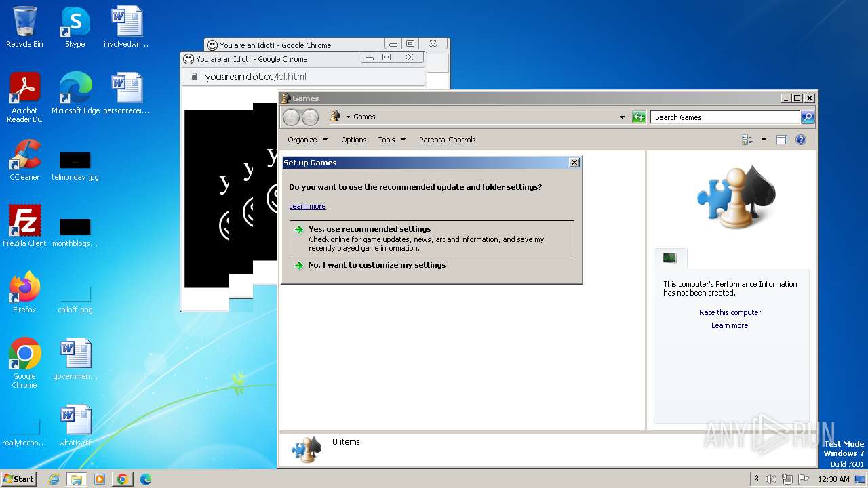Click the Rate this computer link
Viewport: 868px width, 488px height.
pyautogui.click(x=730, y=312)
